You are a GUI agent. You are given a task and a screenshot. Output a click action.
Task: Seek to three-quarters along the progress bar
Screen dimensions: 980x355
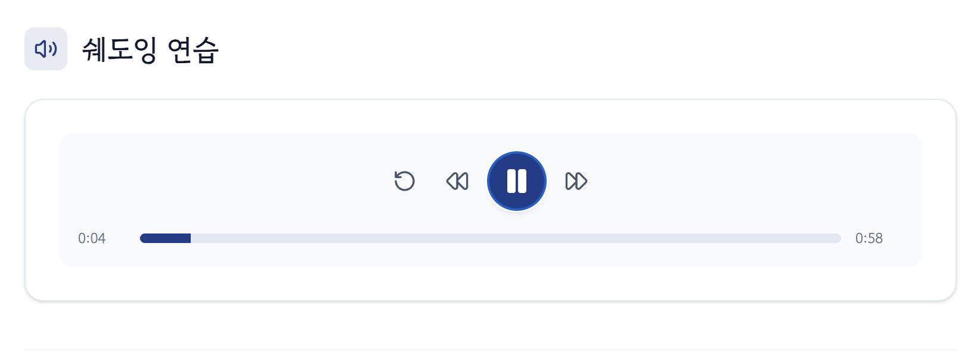coord(665,238)
